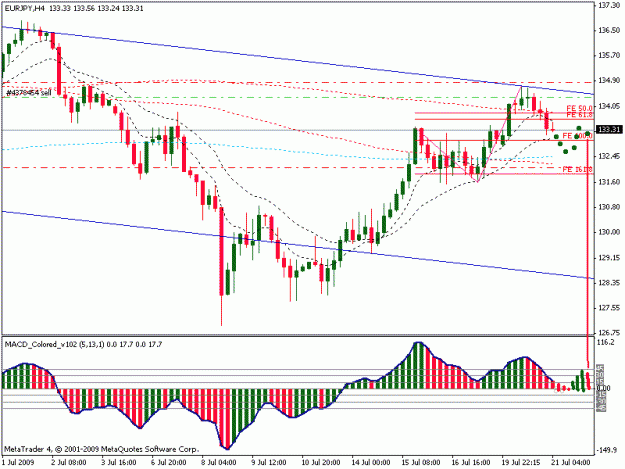Click the 126.75 price scale value
Image resolution: width=625 pixels, height=469 pixels.
609,332
